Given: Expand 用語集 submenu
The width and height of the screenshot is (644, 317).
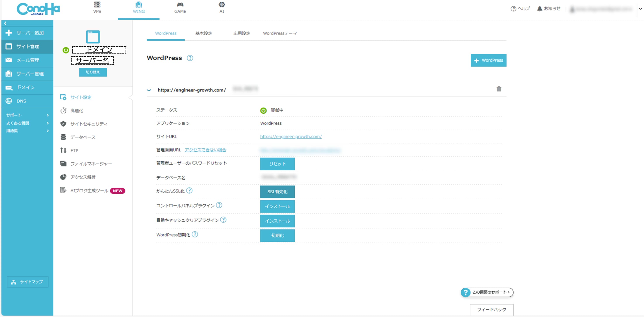Looking at the screenshot, I should click(x=27, y=131).
